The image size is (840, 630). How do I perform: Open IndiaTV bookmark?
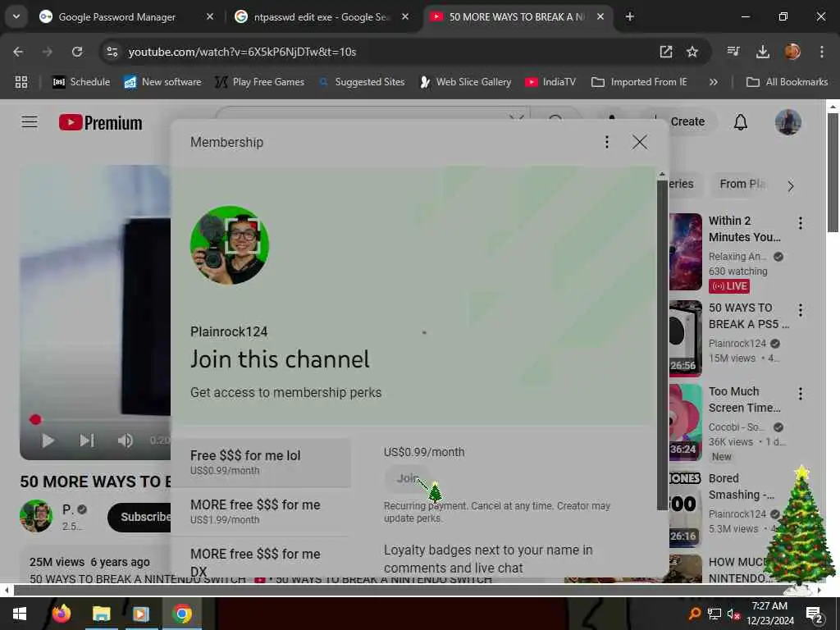[550, 82]
